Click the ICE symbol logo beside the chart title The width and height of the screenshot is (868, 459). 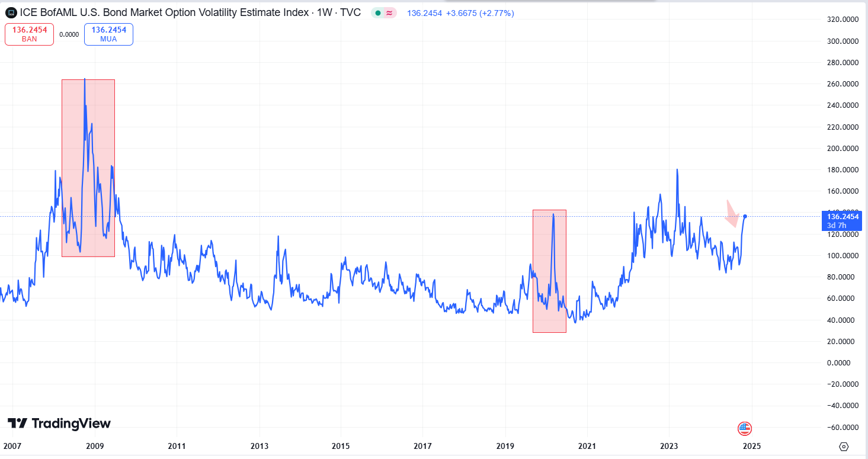coord(11,12)
